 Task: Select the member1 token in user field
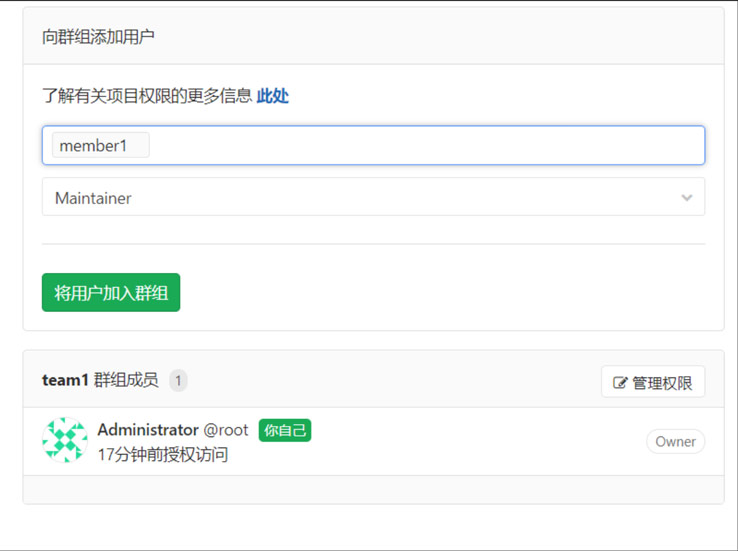100,145
